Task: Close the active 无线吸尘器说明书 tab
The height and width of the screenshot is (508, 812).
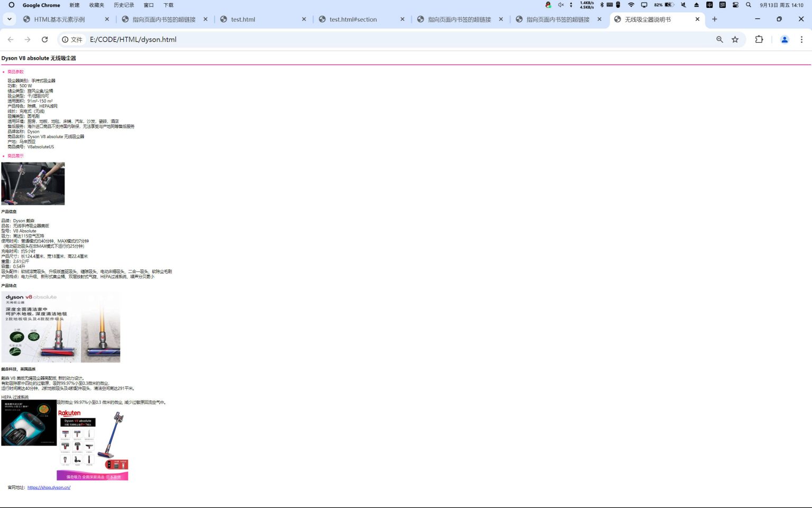Action: point(697,19)
